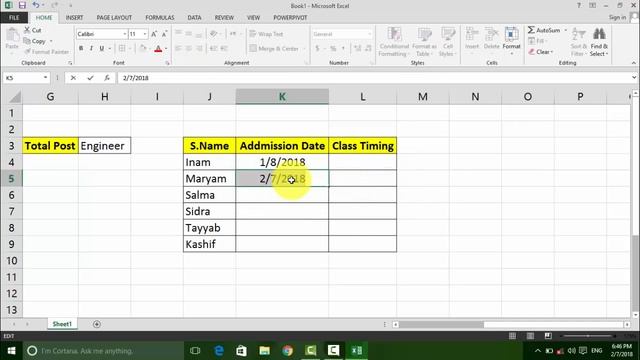Toggle Underline formatting

click(102, 49)
